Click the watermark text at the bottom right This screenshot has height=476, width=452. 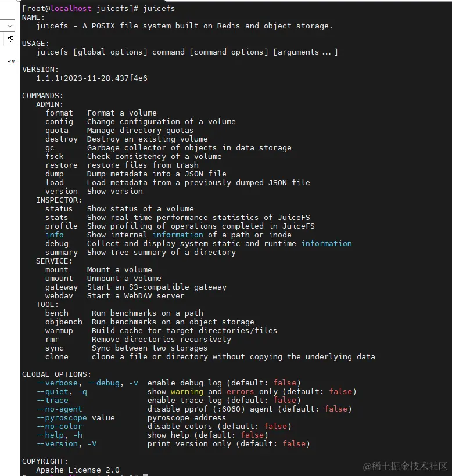pos(406,466)
